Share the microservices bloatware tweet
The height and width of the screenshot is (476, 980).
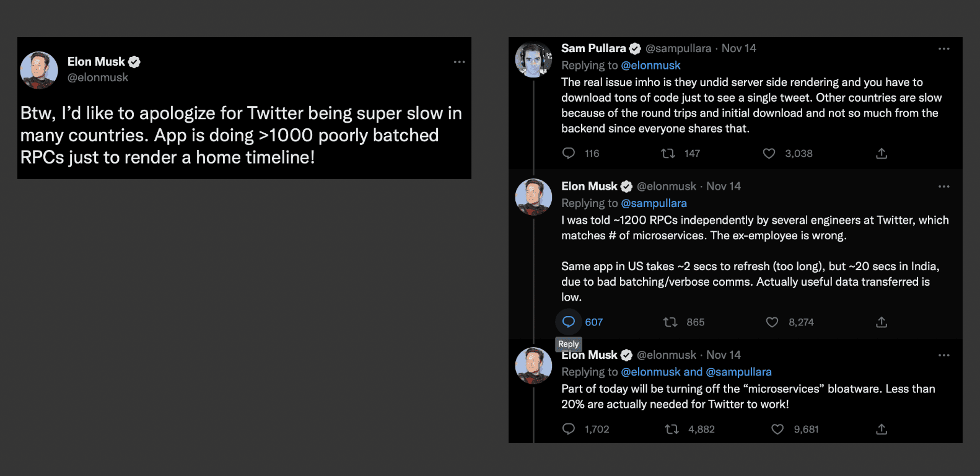pyautogui.click(x=882, y=429)
